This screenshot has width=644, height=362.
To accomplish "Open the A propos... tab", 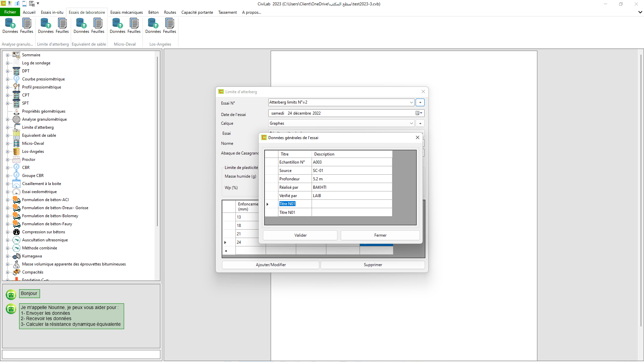I will (252, 12).
